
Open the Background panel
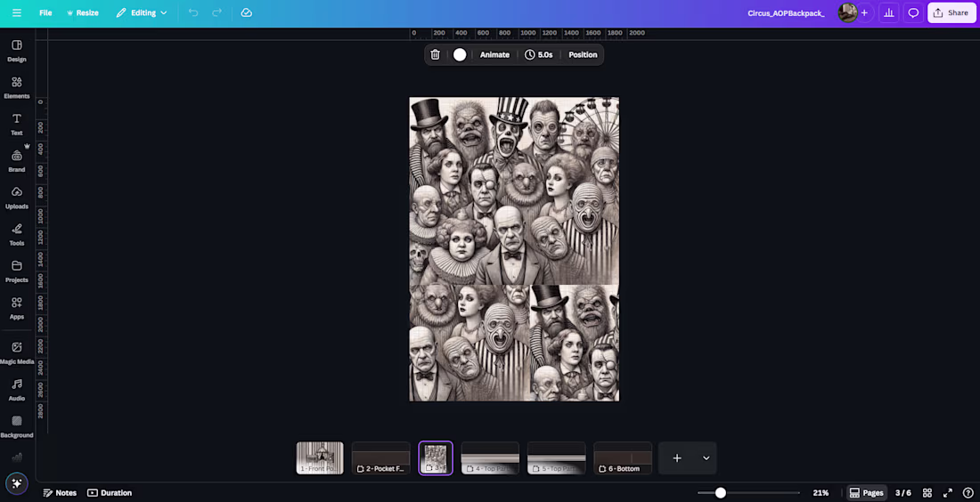(x=17, y=427)
